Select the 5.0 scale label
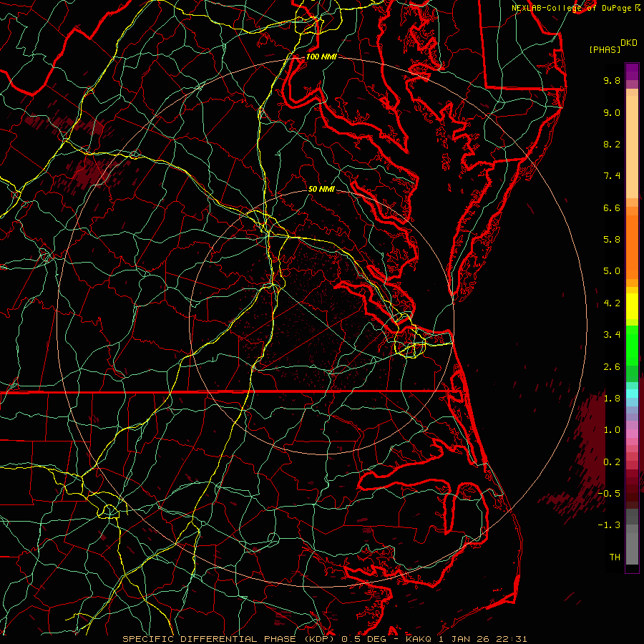The image size is (644, 644). (x=612, y=271)
